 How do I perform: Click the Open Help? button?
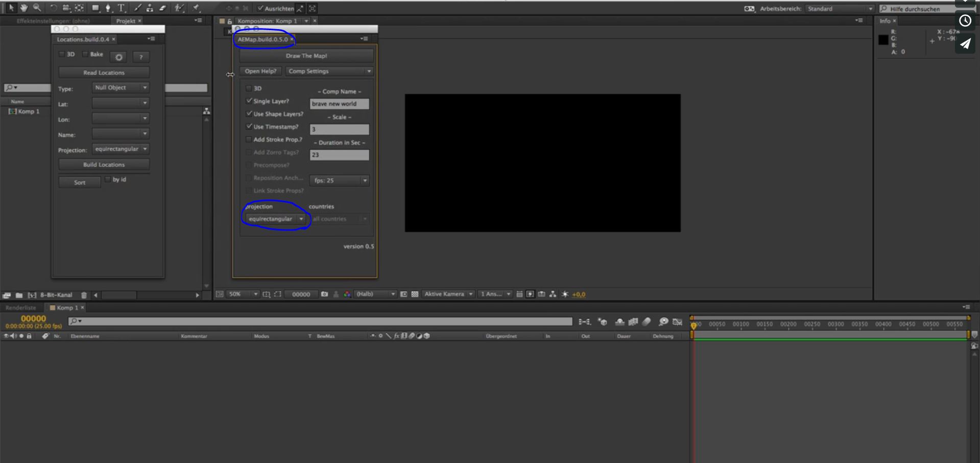click(260, 72)
